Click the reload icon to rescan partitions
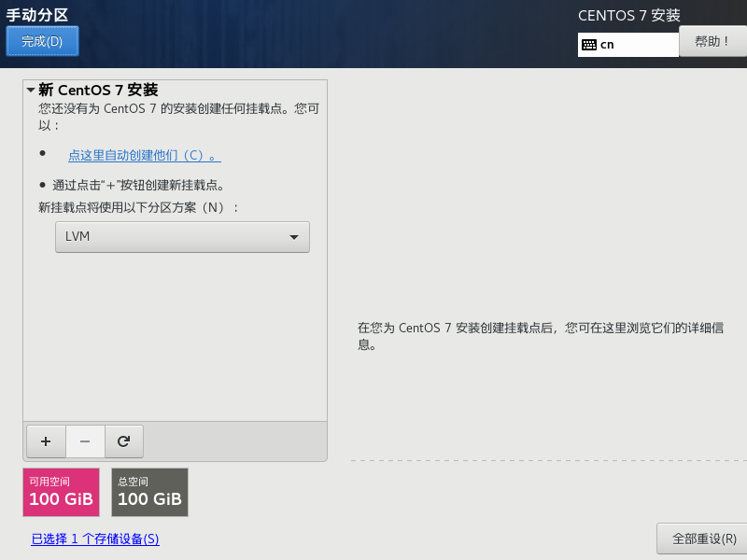Image resolution: width=747 pixels, height=560 pixels. [123, 441]
